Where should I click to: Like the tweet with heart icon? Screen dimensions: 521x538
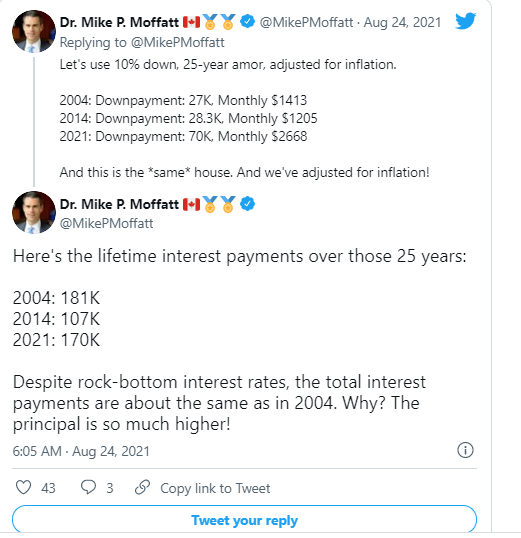(24, 487)
